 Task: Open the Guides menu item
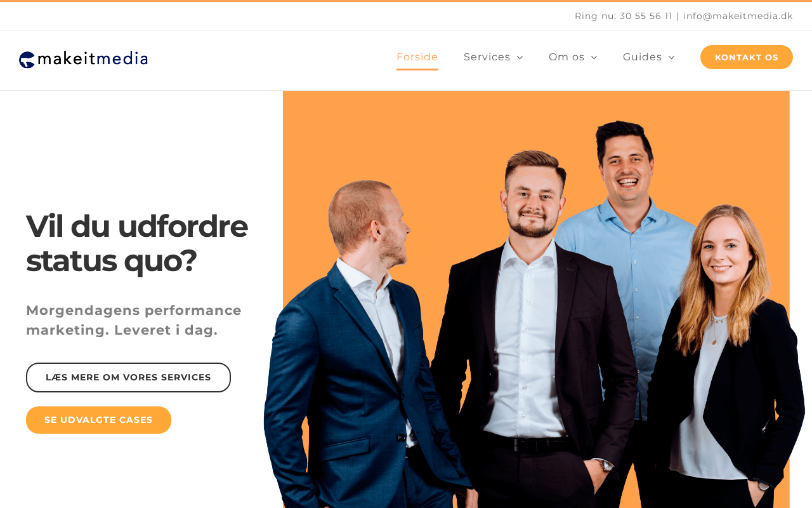pyautogui.click(x=643, y=57)
